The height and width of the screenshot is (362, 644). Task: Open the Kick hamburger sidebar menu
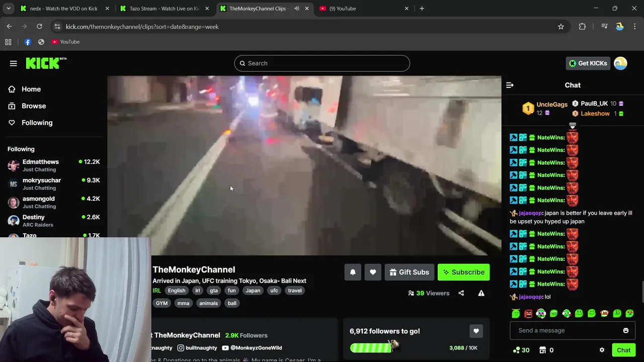pos(13,63)
